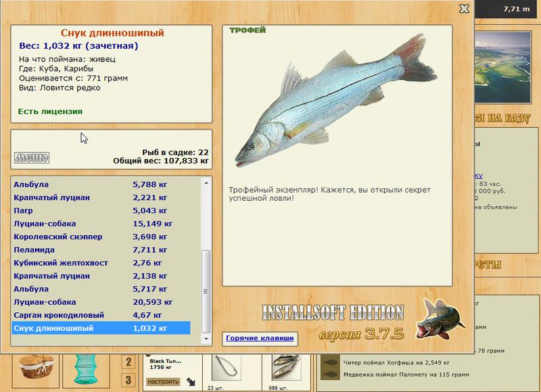Pick the Пагр 5,043 кг entry
This screenshot has height=392, width=541.
(x=101, y=211)
